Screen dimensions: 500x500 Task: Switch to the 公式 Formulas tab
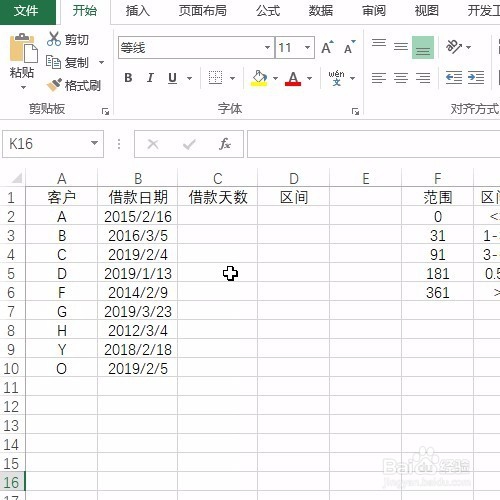(268, 11)
